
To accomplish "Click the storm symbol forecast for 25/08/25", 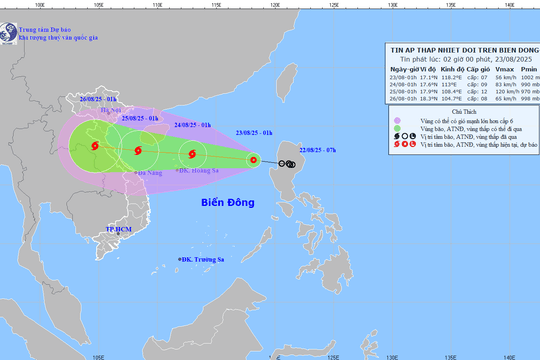I will tap(138, 150).
